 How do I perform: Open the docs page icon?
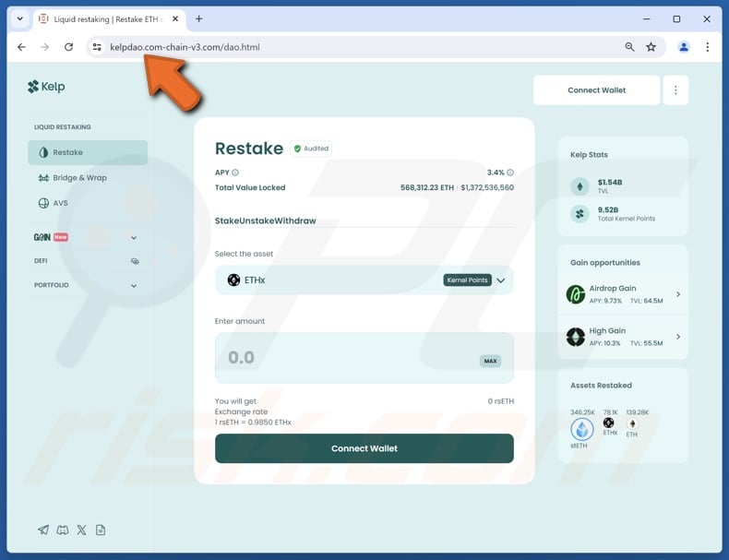101,530
